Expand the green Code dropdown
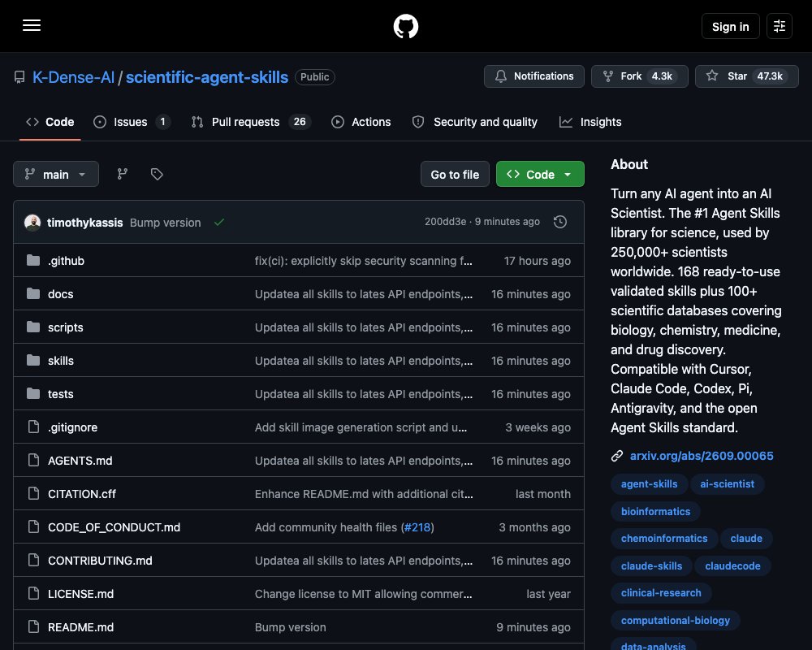812x650 pixels. coord(540,174)
